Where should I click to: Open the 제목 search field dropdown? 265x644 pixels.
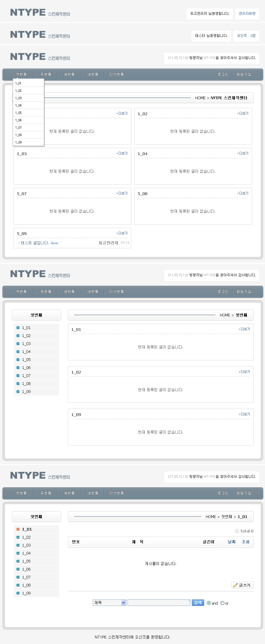click(109, 603)
